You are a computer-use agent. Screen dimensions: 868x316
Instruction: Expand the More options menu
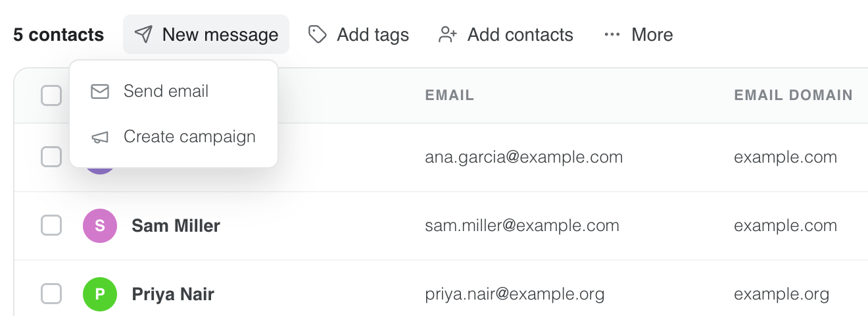(x=639, y=34)
